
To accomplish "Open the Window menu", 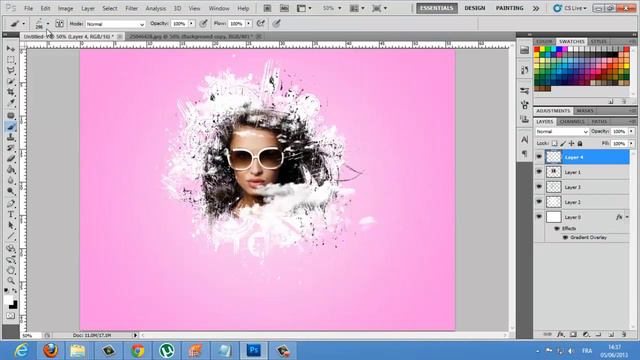I will click(219, 8).
